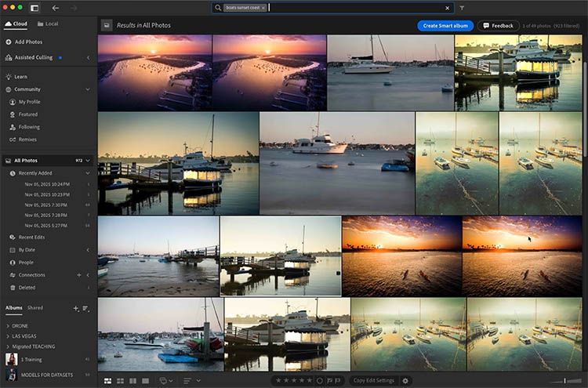Switch to detail single-photo view
588x388 pixels.
tap(146, 381)
